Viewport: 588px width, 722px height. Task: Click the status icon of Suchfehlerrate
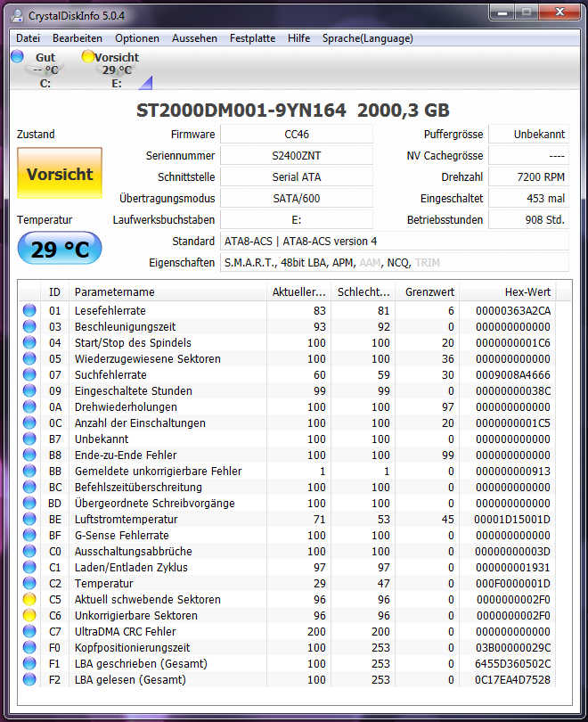pyautogui.click(x=29, y=374)
